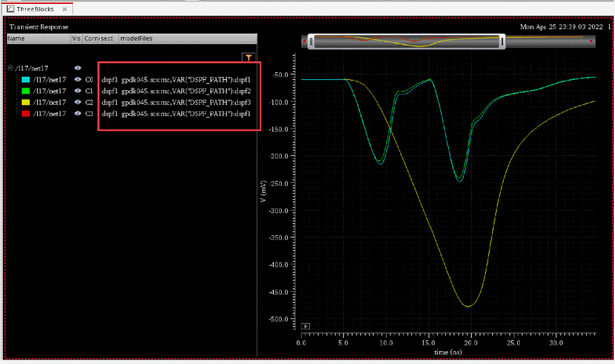Click the ThreeBlocks tab waveform icon
This screenshot has height=364, width=615.
pyautogui.click(x=10, y=9)
